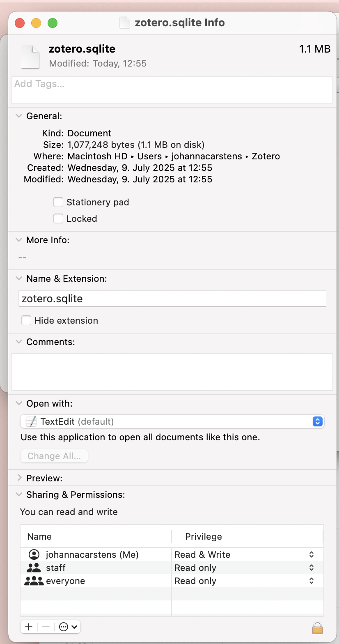The image size is (339, 644).
Task: Collapse the General section
Action: click(x=18, y=116)
